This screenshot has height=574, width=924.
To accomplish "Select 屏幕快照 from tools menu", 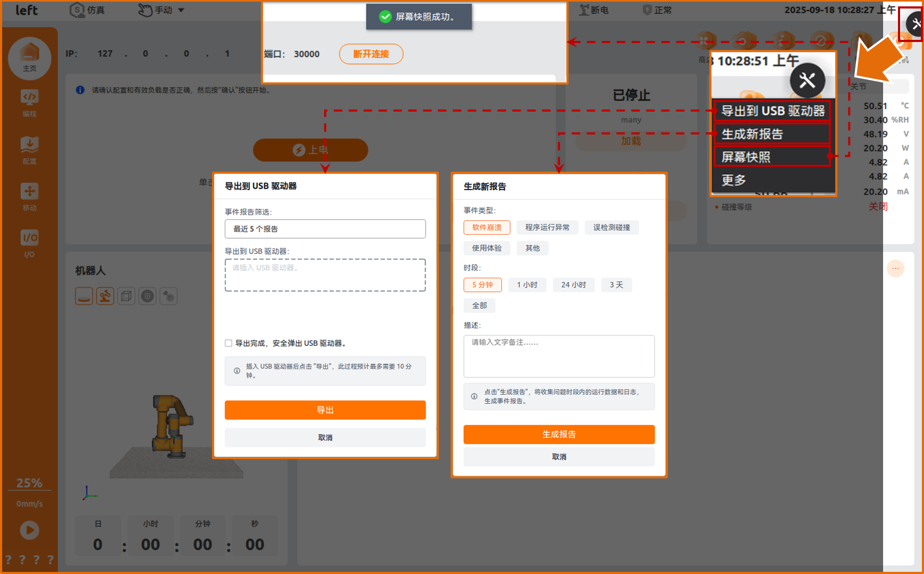I will pos(772,157).
